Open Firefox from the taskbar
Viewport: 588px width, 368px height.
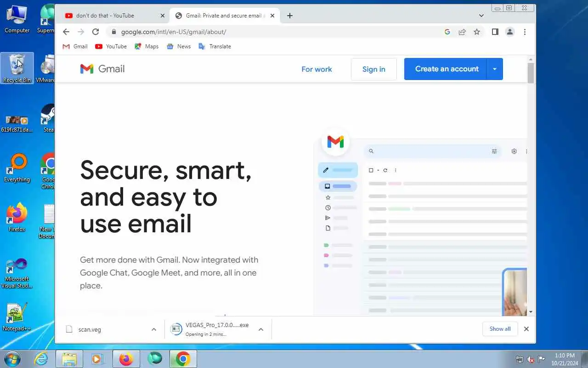(x=126, y=359)
